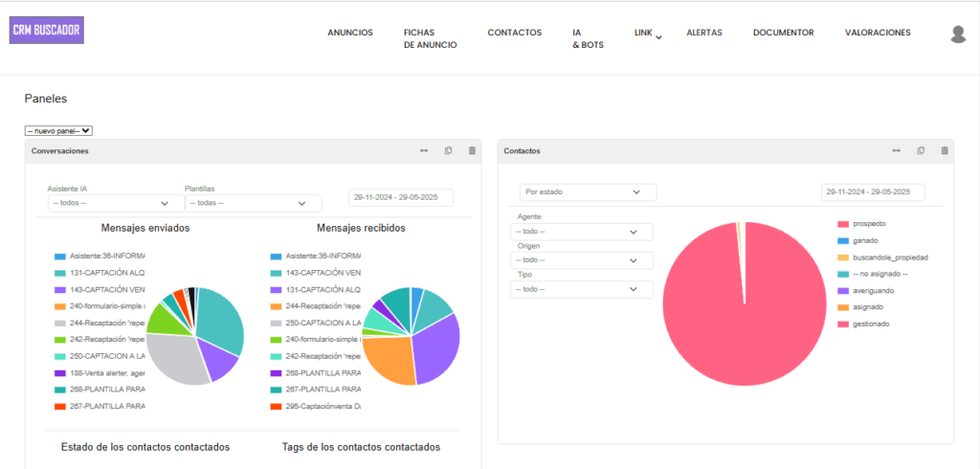Open the ANUNCIOS menu item

click(350, 33)
